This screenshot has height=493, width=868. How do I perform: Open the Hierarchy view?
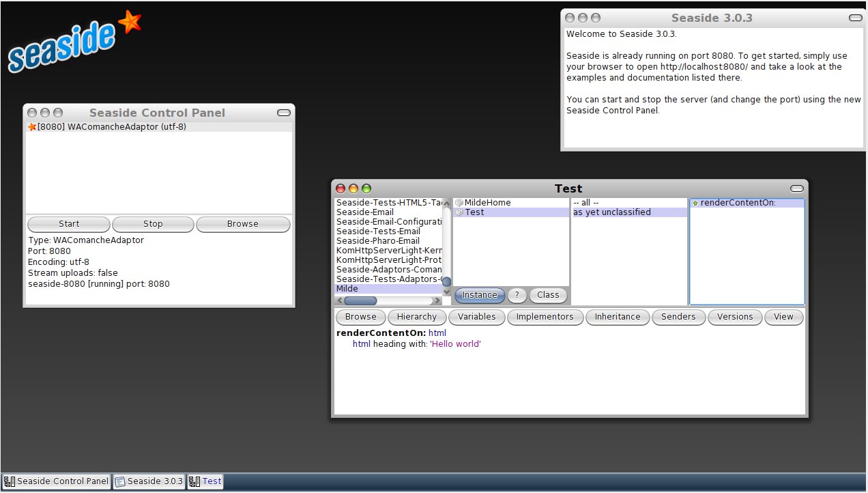417,317
